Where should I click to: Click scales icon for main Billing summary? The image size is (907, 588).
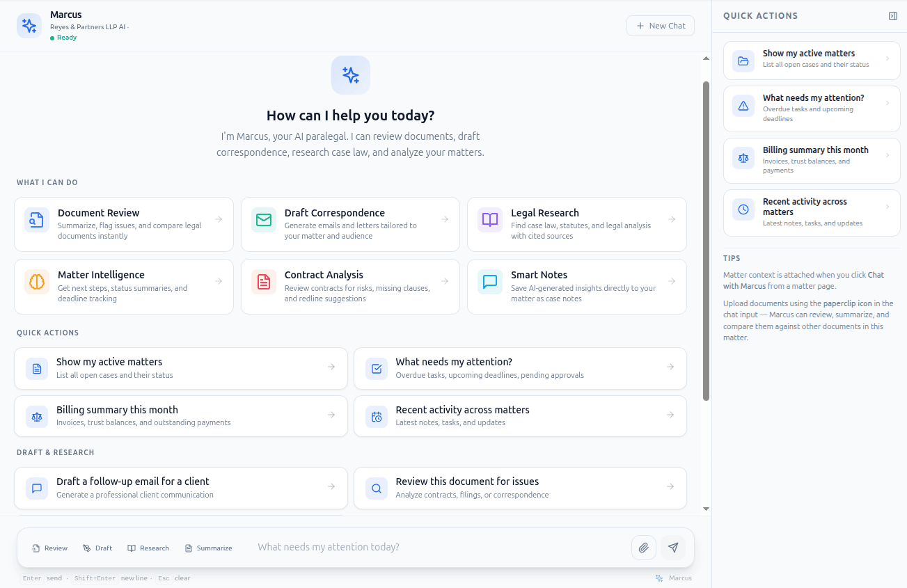coord(37,416)
